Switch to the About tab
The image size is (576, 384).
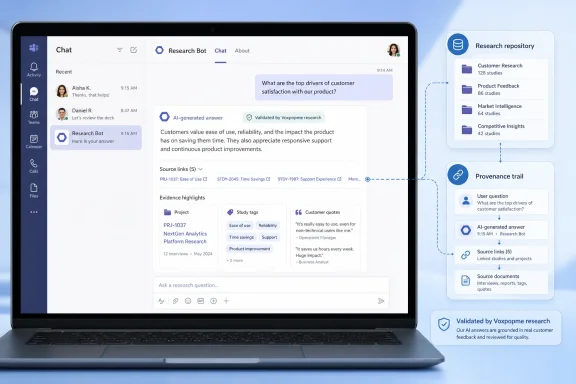point(242,51)
